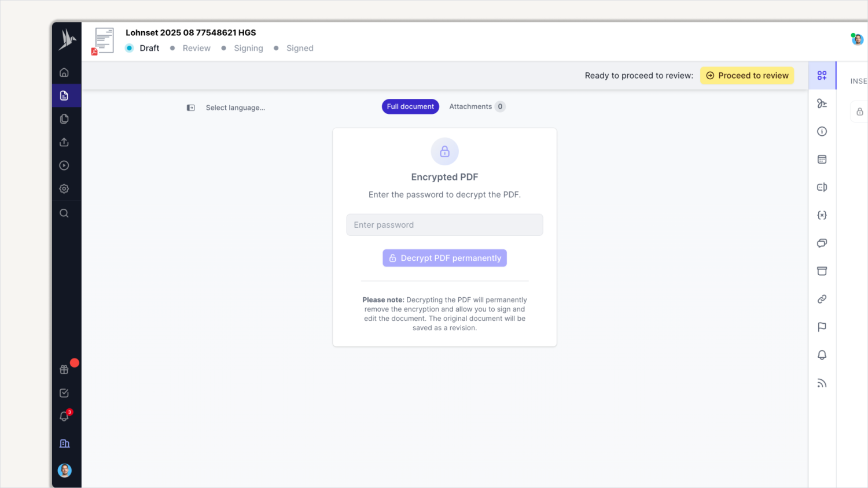
Task: Open the Select language dropdown
Action: point(235,108)
